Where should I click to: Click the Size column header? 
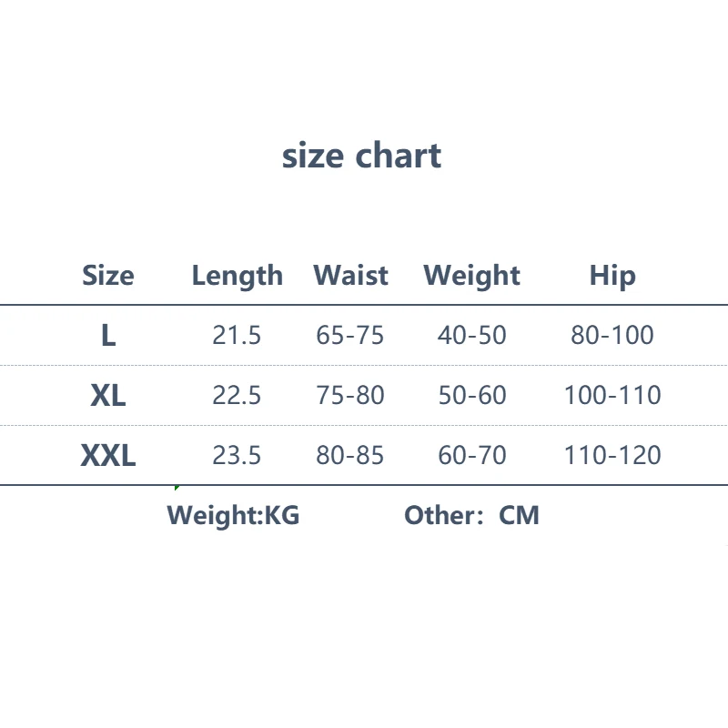point(107,276)
